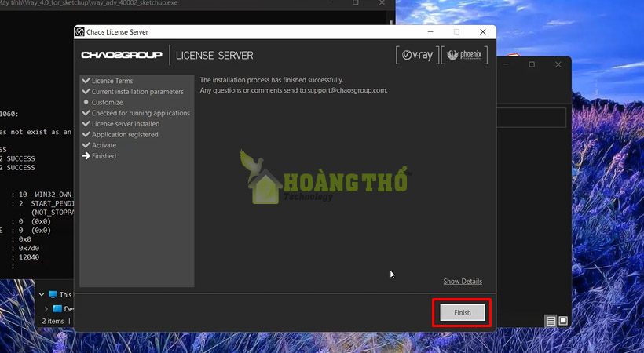This screenshot has height=353, width=644.
Task: Click the 2 items status text
Action: (53, 321)
